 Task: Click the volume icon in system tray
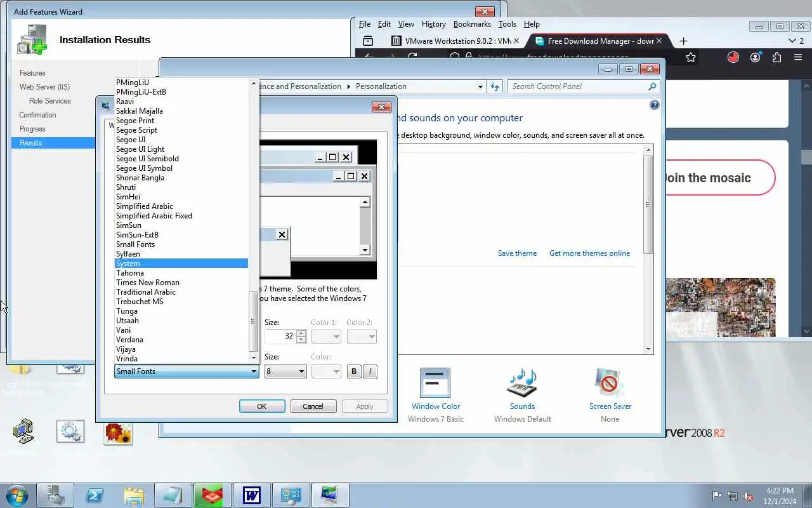click(749, 496)
